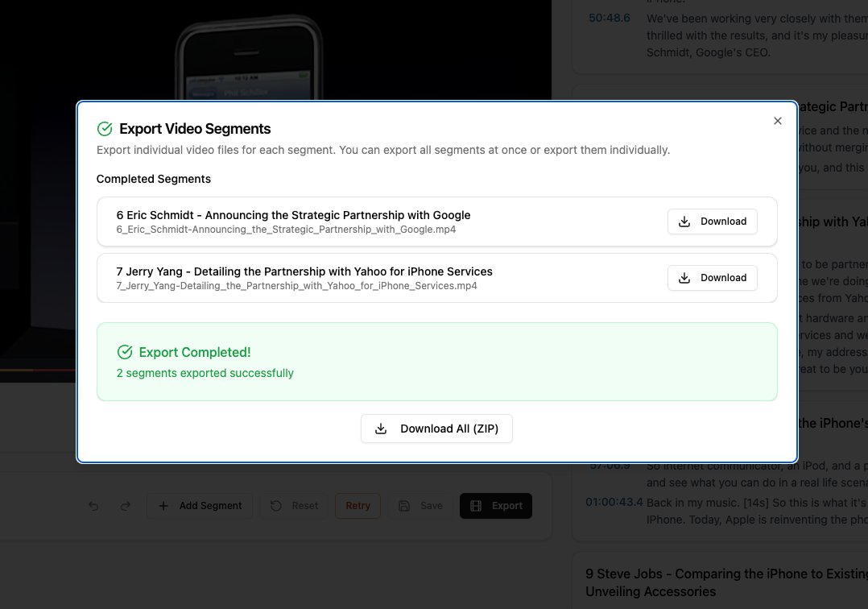
Task: Jump to transcript timestamp 01:00:43.4
Action: 614,502
